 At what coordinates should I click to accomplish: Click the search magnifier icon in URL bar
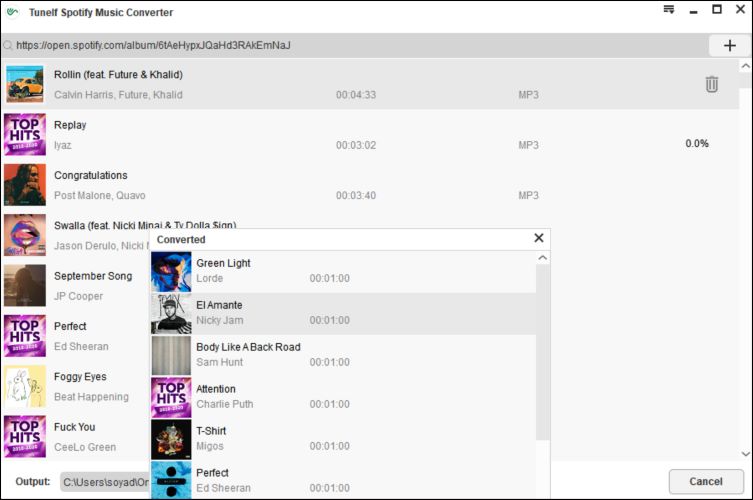pyautogui.click(x=8, y=46)
